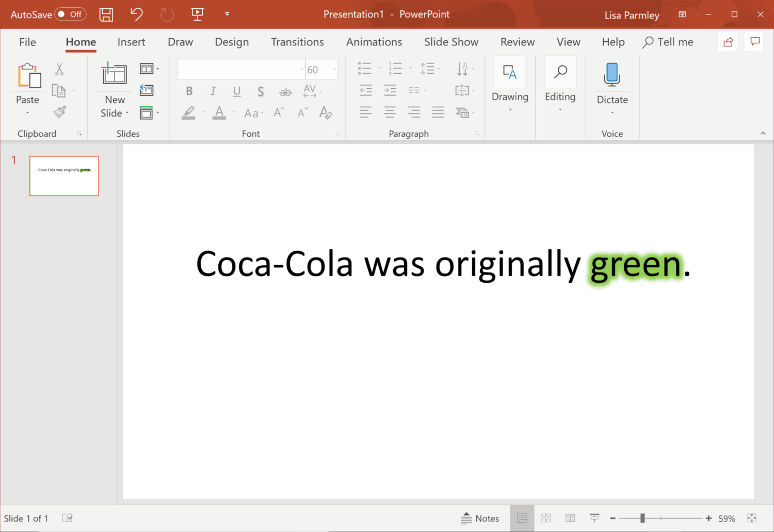The image size is (774, 532).
Task: Decrease the font size
Action: click(303, 112)
